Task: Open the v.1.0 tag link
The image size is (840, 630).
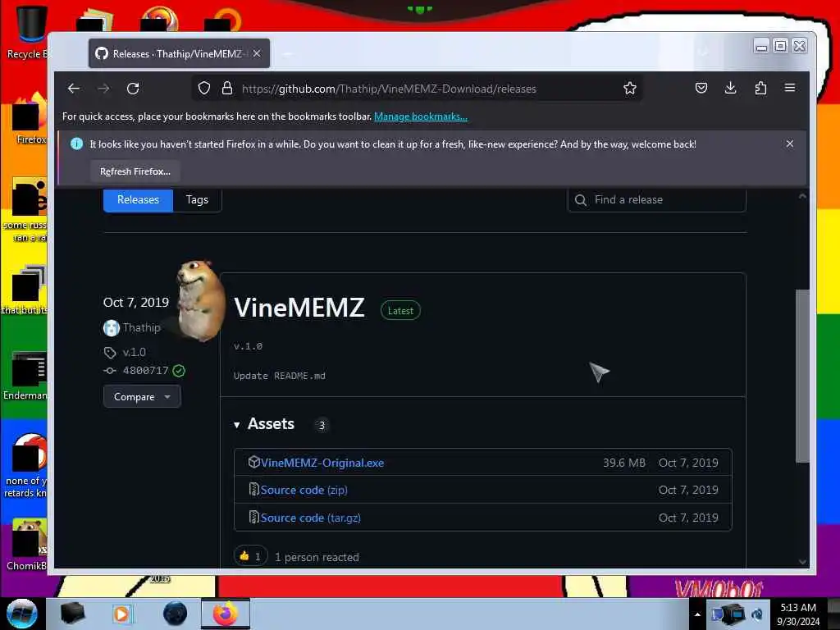Action: click(134, 352)
